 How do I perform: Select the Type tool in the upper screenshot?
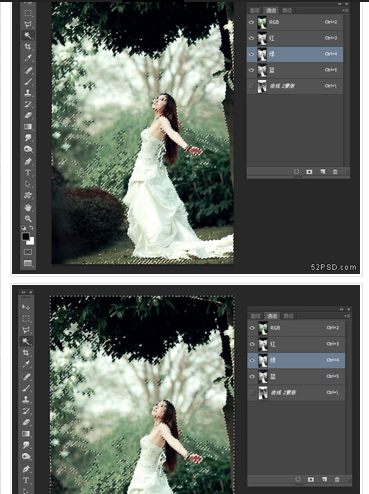tap(28, 173)
